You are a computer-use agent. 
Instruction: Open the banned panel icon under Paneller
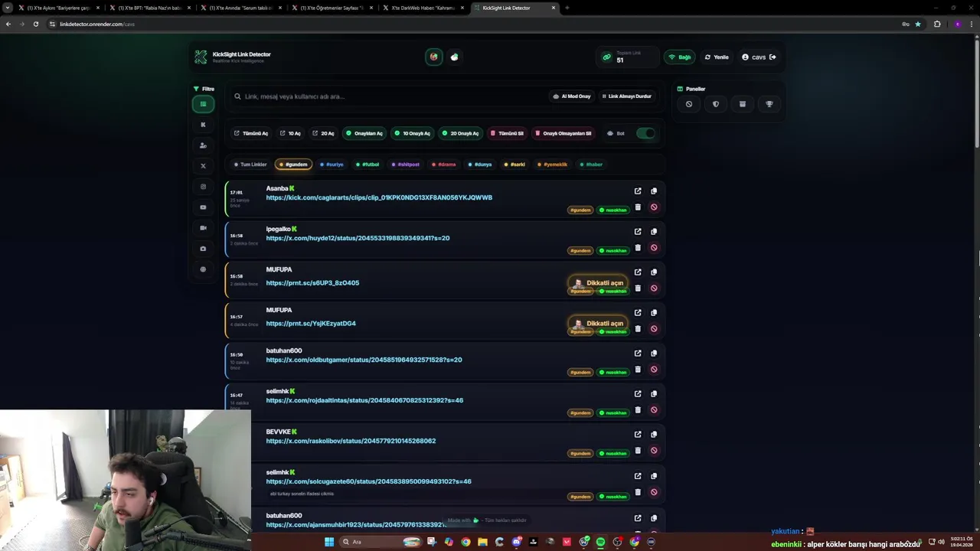[689, 104]
